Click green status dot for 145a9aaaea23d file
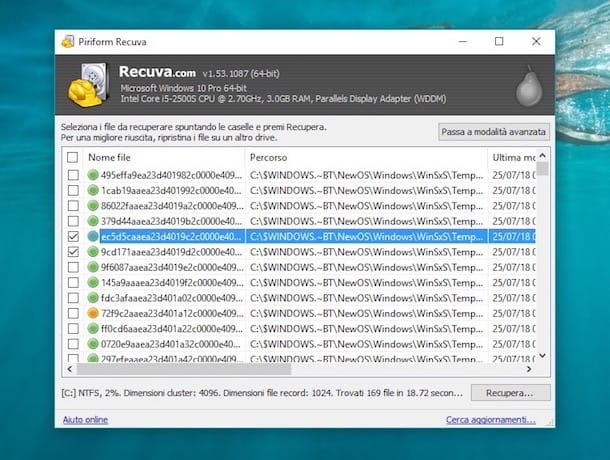The width and height of the screenshot is (610, 460). click(93, 283)
